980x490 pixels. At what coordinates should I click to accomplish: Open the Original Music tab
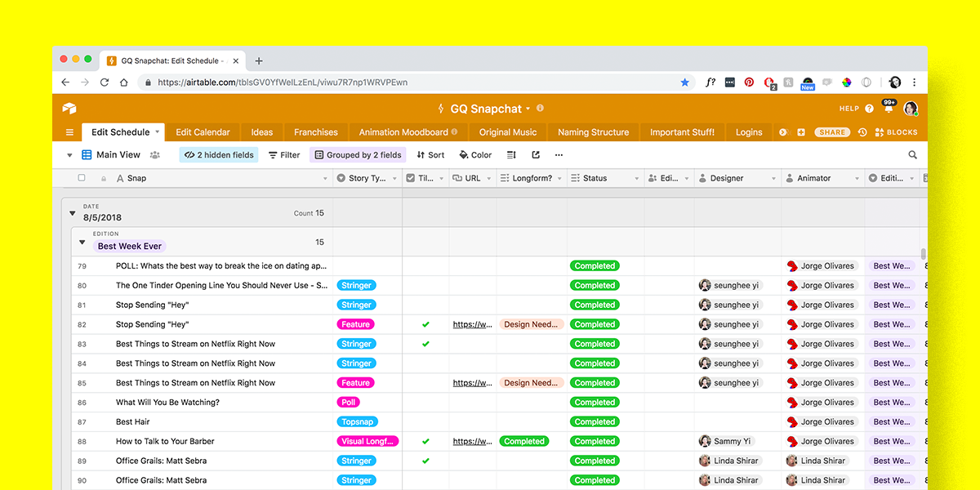508,132
